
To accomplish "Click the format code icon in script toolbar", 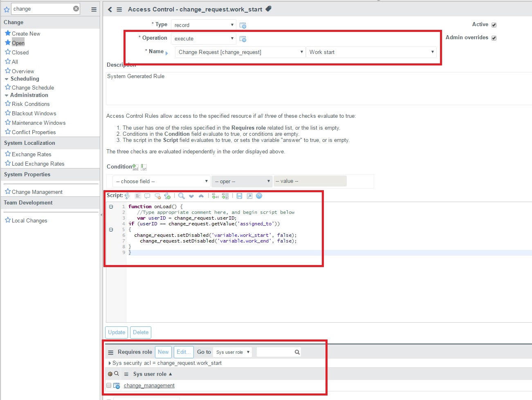I will coord(138,196).
